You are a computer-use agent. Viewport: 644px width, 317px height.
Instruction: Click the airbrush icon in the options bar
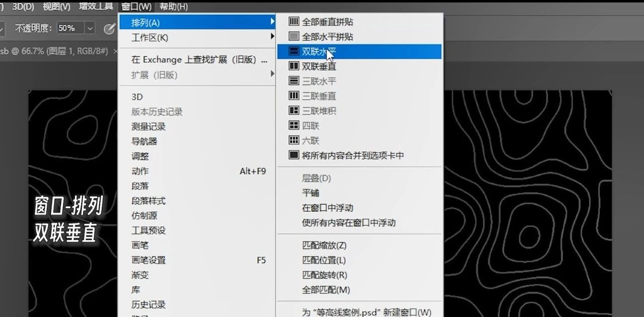[x=110, y=28]
